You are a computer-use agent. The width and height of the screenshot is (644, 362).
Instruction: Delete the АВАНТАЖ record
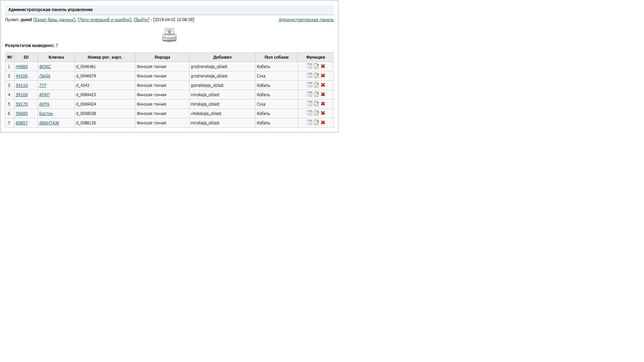(x=323, y=123)
